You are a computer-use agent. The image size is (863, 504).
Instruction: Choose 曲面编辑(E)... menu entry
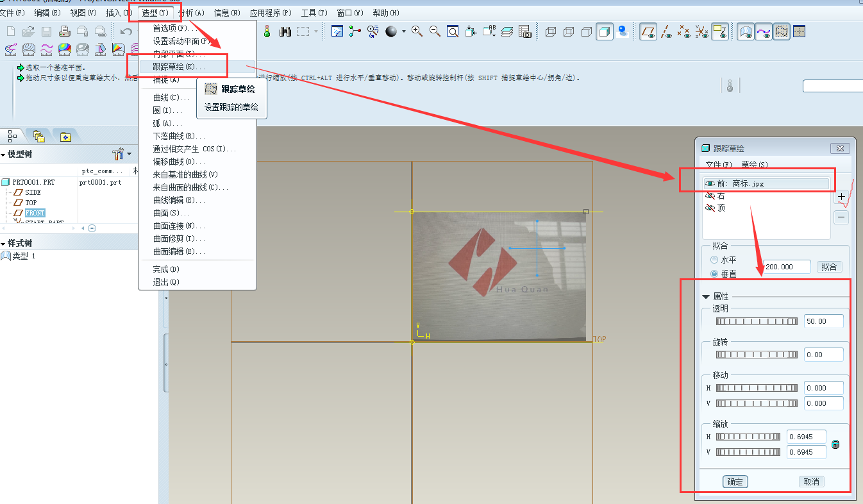180,251
